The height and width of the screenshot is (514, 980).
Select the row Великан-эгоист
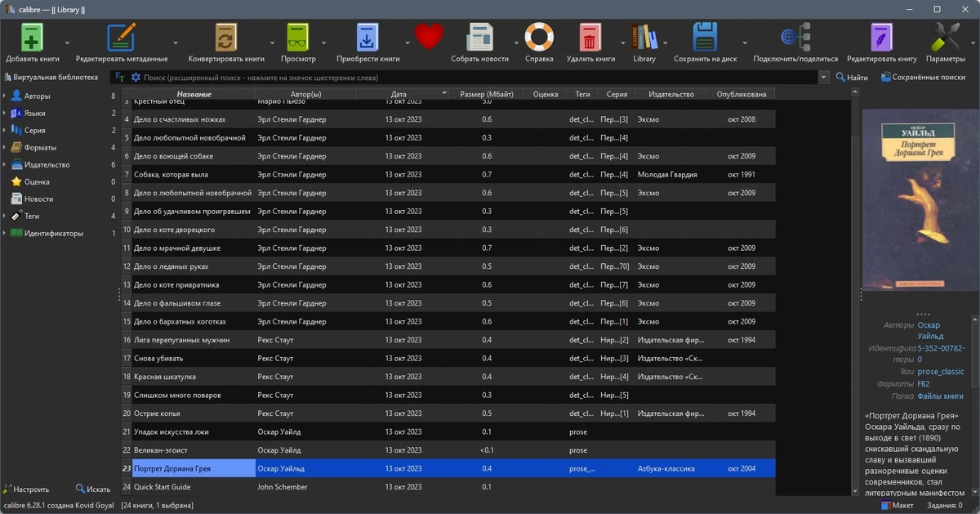click(x=448, y=450)
